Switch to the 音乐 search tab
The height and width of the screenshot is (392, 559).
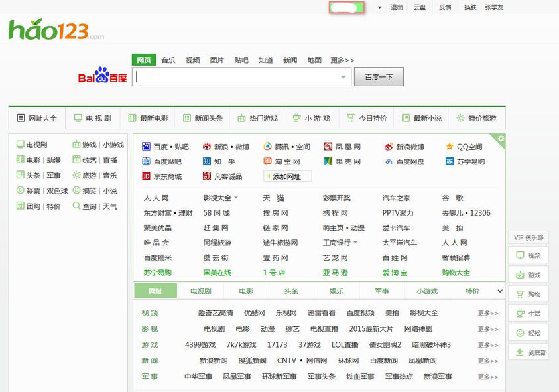coord(168,60)
